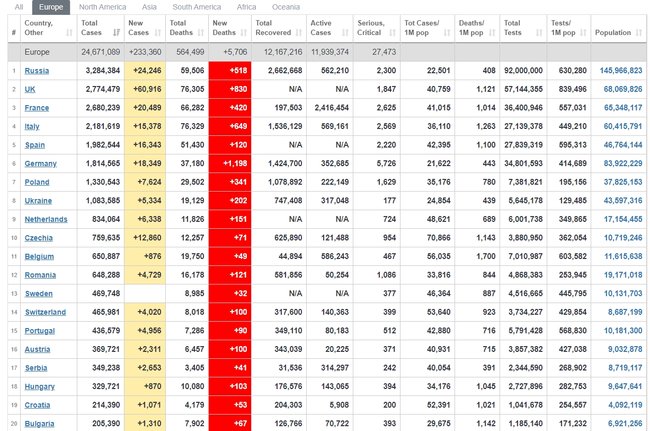Open the Oceania tab
Screen dimensions: 650x431
click(x=286, y=7)
